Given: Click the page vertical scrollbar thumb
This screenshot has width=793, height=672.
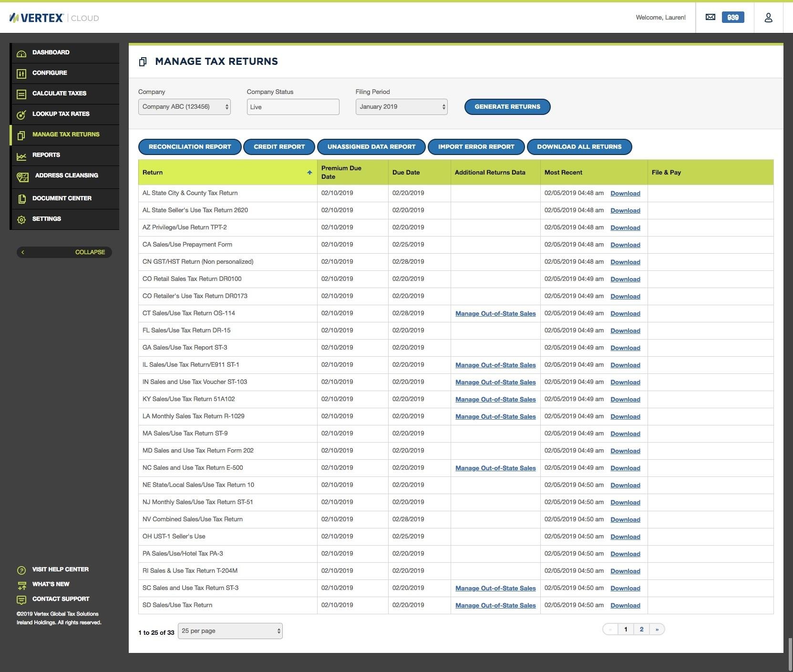Looking at the screenshot, I should (x=790, y=655).
